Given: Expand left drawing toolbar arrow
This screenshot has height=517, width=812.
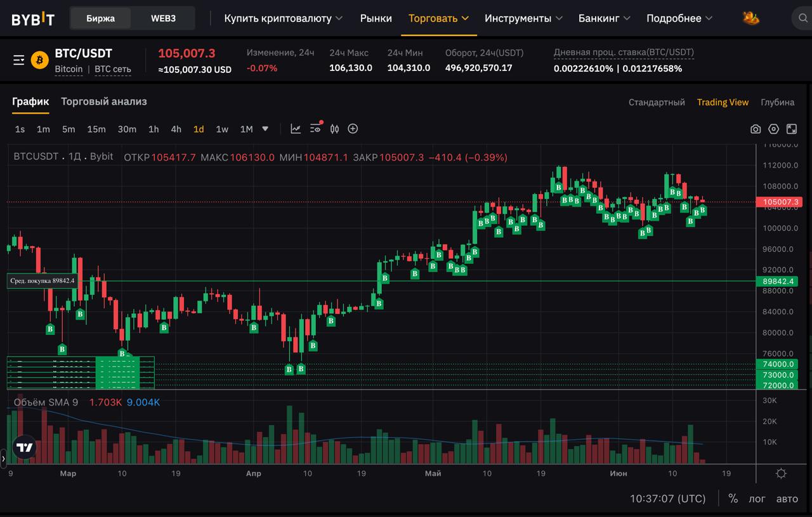Looking at the screenshot, I should point(3,457).
